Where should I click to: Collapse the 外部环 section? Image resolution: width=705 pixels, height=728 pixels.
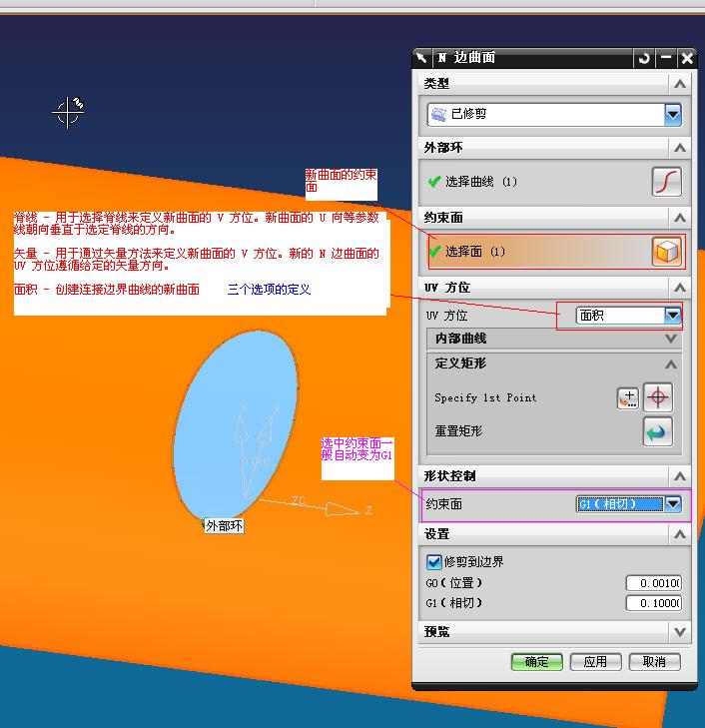click(x=680, y=148)
